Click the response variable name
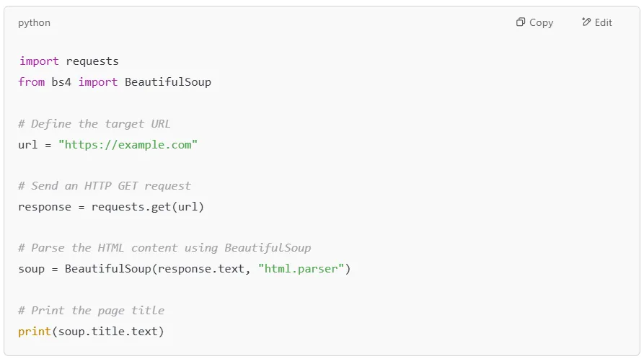Image resolution: width=644 pixels, height=359 pixels. [45, 207]
